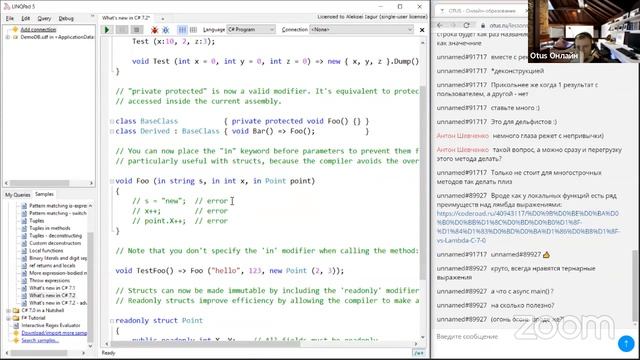Click the Search samples star icon
Viewport: 640px width, 360px height.
point(16,340)
